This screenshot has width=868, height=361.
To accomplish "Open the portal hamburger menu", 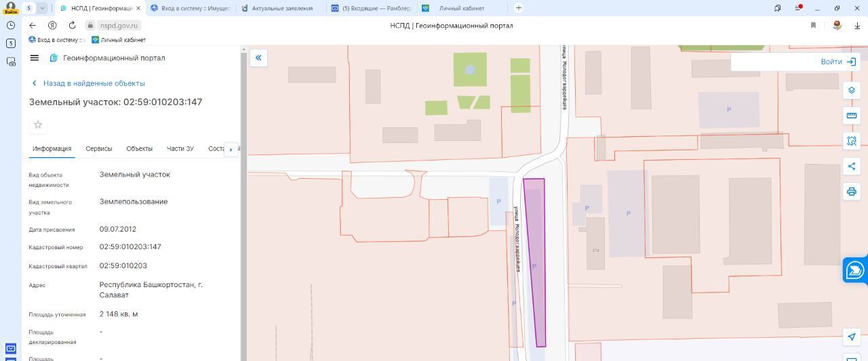I will pos(35,58).
